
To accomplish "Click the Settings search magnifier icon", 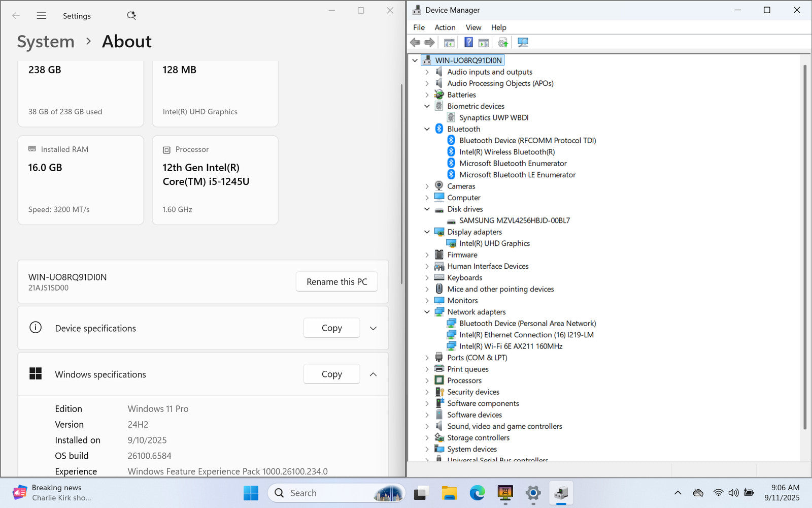I will point(131,16).
